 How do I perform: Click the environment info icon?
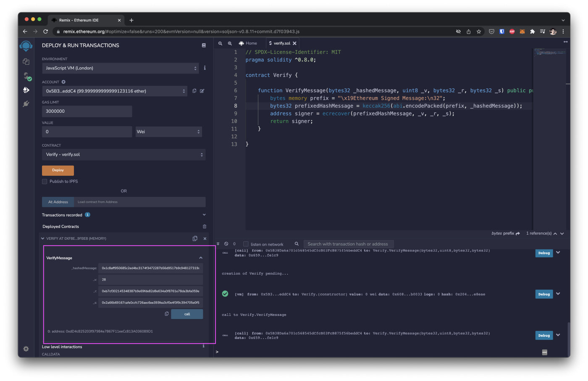tap(205, 68)
